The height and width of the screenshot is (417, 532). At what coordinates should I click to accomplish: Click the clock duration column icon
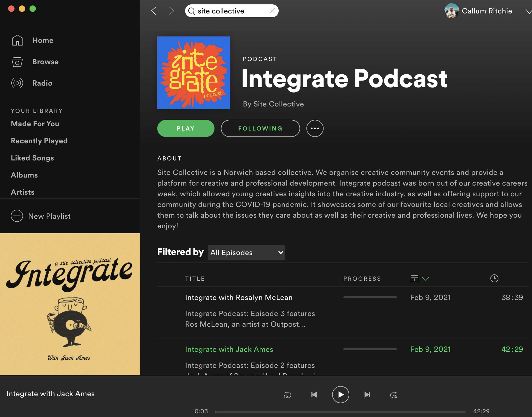click(494, 278)
